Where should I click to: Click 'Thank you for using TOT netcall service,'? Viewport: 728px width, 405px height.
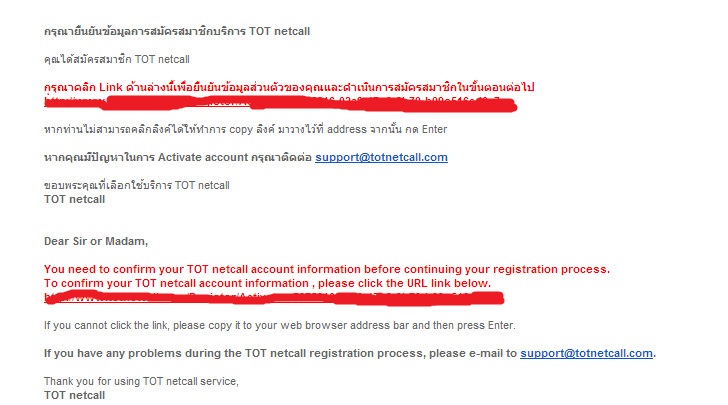point(141,381)
